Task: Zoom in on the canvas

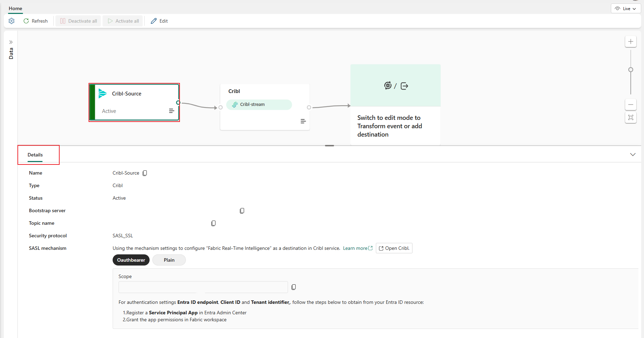Action: [x=631, y=41]
